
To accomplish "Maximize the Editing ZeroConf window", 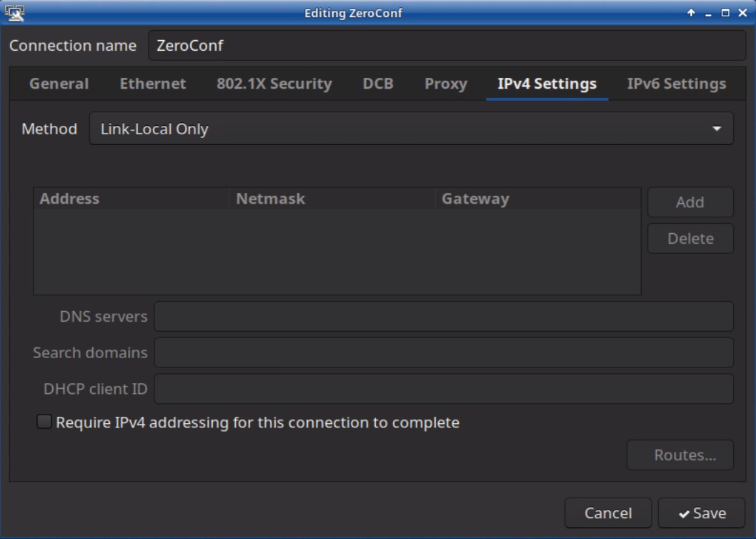I will point(725,13).
